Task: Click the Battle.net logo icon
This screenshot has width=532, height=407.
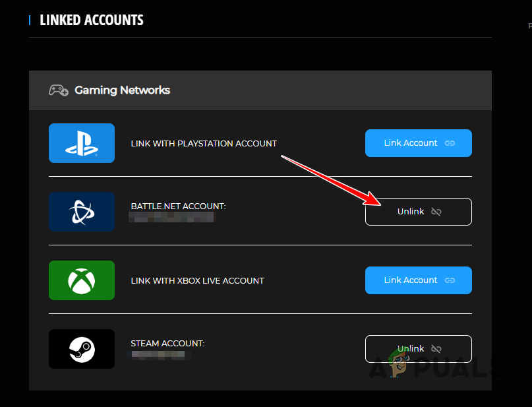Action: click(x=81, y=212)
